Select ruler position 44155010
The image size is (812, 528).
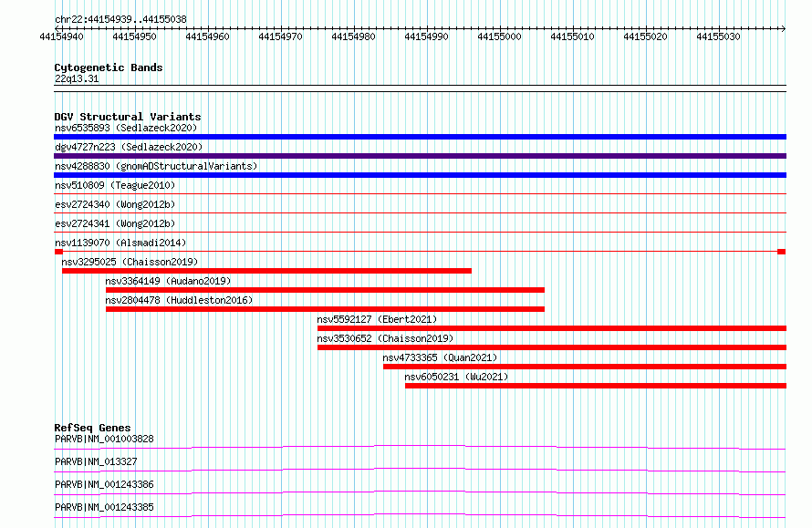tap(573, 36)
